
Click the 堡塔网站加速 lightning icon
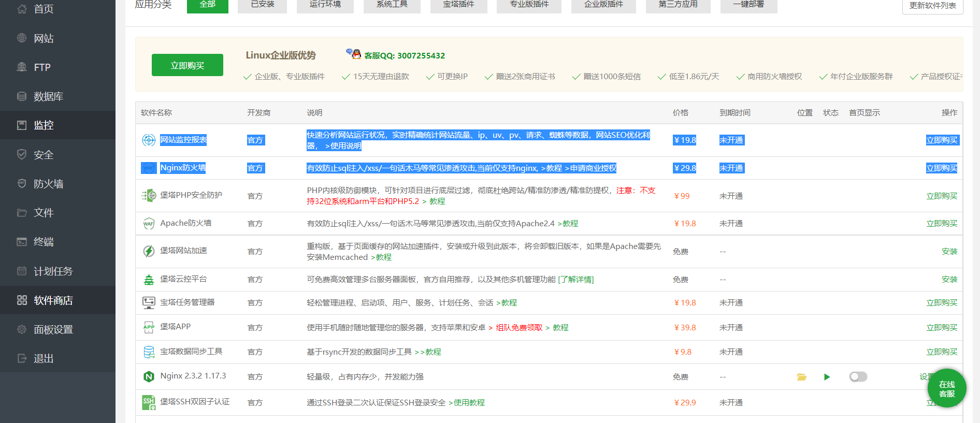[149, 251]
